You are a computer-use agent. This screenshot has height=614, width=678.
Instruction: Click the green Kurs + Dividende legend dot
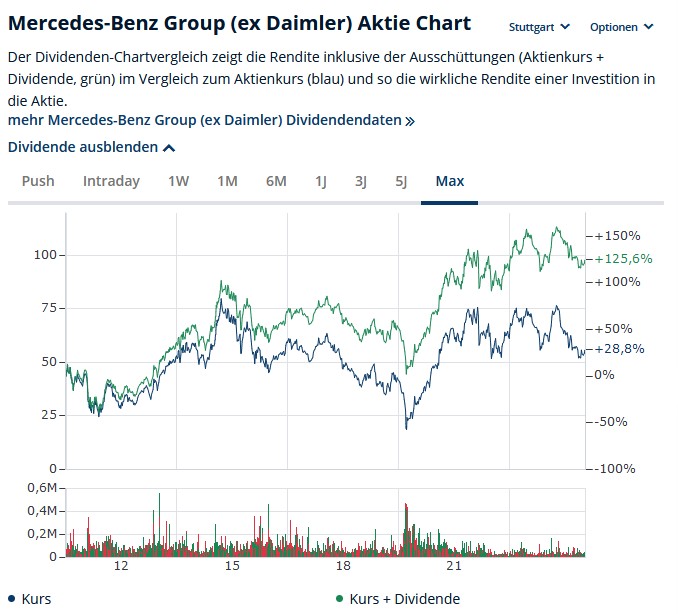click(x=340, y=599)
